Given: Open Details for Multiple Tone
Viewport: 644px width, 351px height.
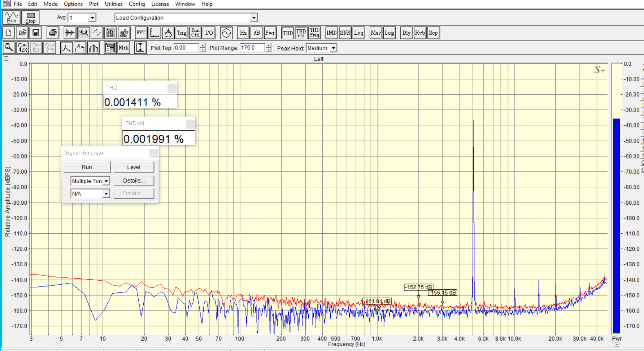Looking at the screenshot, I should tap(134, 181).
